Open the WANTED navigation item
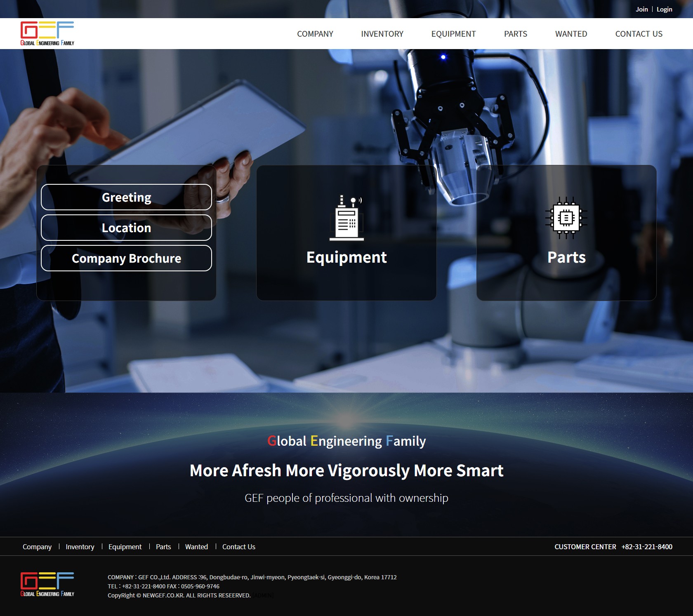The width and height of the screenshot is (693, 616). pyautogui.click(x=571, y=34)
